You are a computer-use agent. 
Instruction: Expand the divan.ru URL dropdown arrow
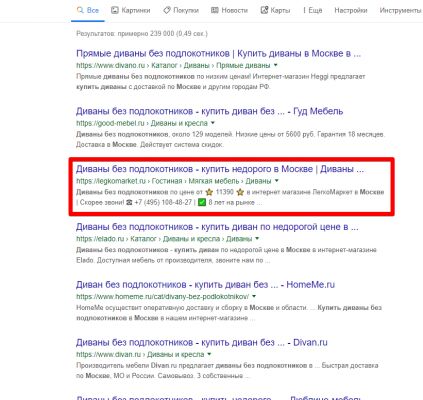click(x=209, y=354)
